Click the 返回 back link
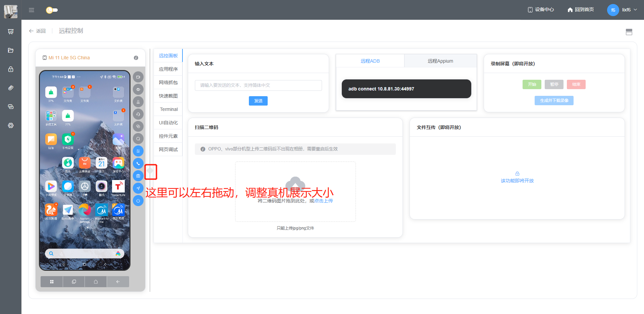The width and height of the screenshot is (644, 314). [37, 31]
